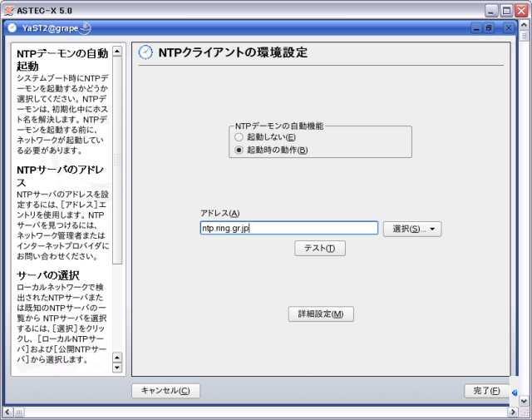This screenshot has height=420, width=532.
Task: Click the ASTEC-X application icon
Action: click(x=9, y=11)
